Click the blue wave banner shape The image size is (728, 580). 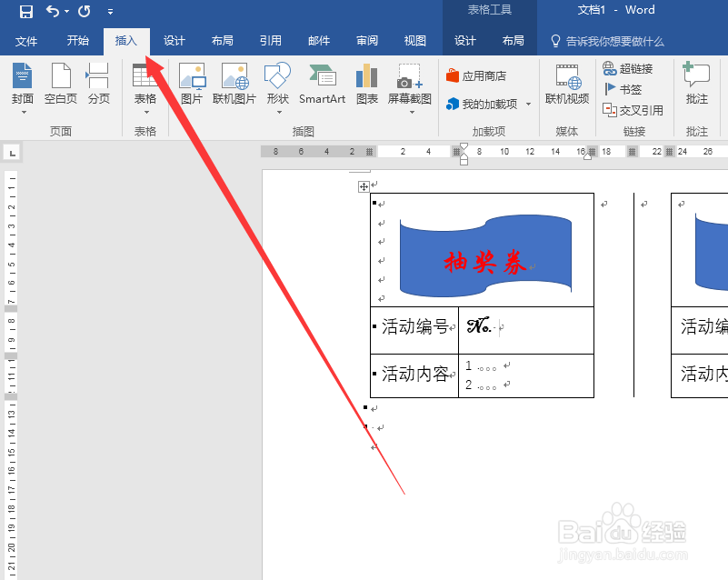(485, 255)
